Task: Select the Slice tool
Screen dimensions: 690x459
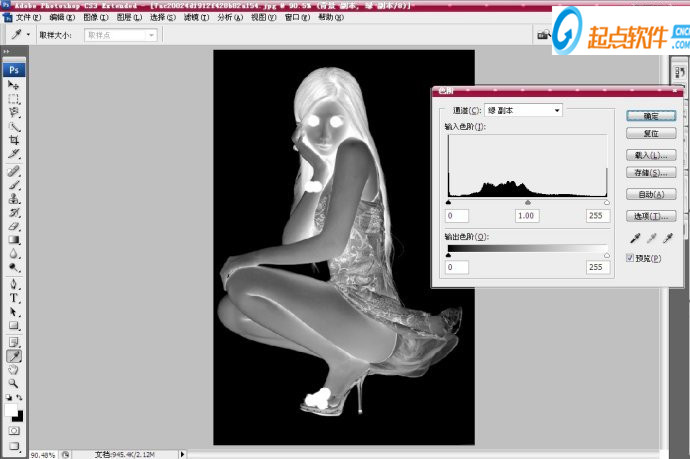Action: pos(14,154)
